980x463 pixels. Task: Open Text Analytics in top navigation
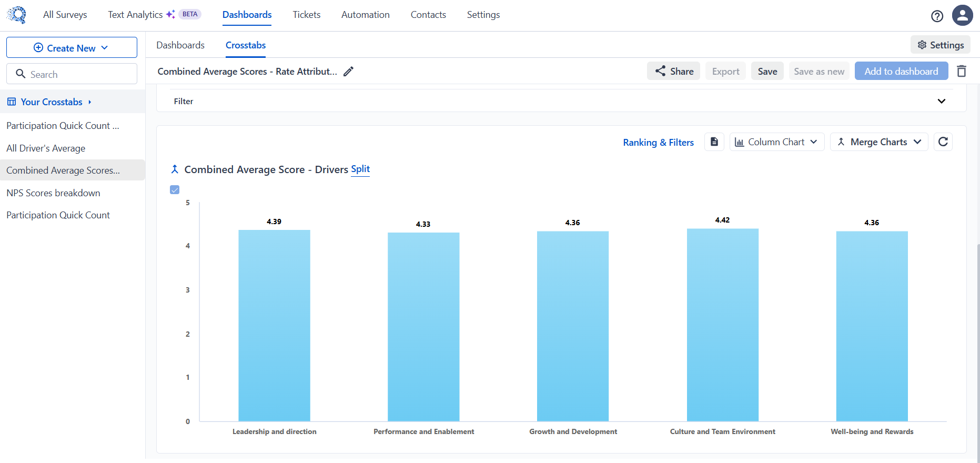(x=135, y=15)
